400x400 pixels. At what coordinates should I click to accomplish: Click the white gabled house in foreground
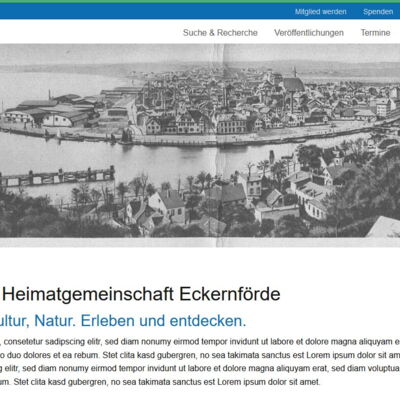point(168,207)
